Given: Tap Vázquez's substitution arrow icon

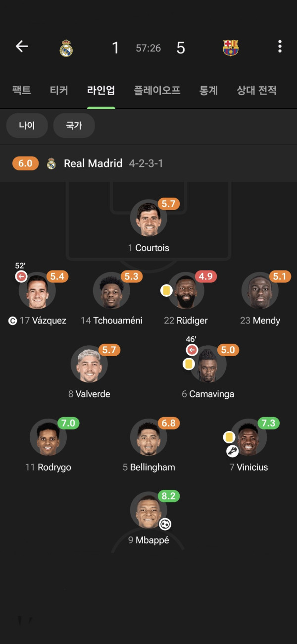Looking at the screenshot, I should coord(21,277).
